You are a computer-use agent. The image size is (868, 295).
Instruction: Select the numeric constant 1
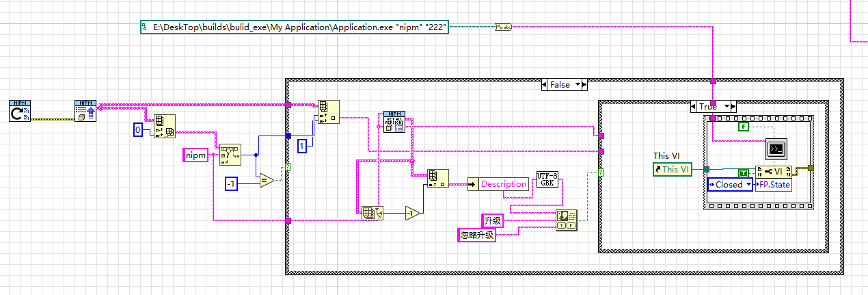tap(301, 146)
